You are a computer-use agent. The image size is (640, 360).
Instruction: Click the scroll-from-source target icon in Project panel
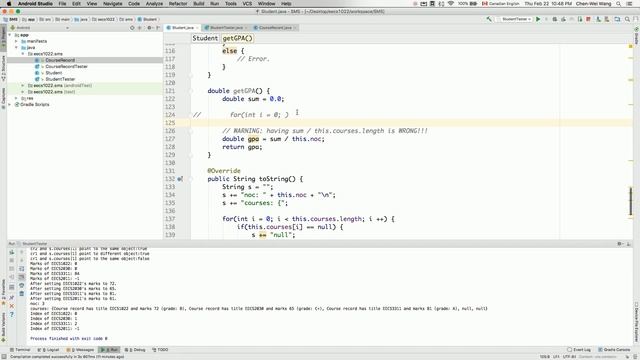point(132,28)
